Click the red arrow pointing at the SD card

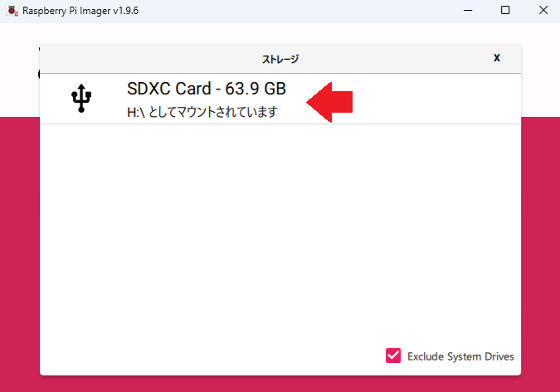pyautogui.click(x=331, y=101)
